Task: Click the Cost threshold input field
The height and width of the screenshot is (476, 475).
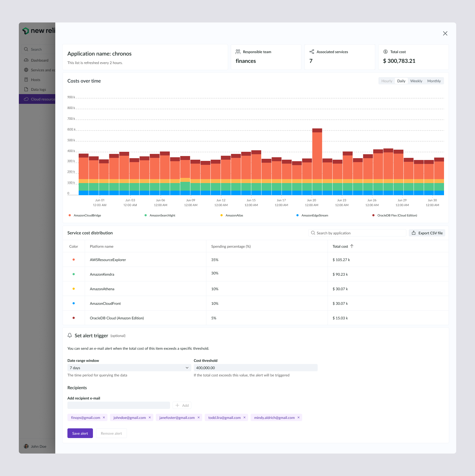Action: [x=256, y=368]
